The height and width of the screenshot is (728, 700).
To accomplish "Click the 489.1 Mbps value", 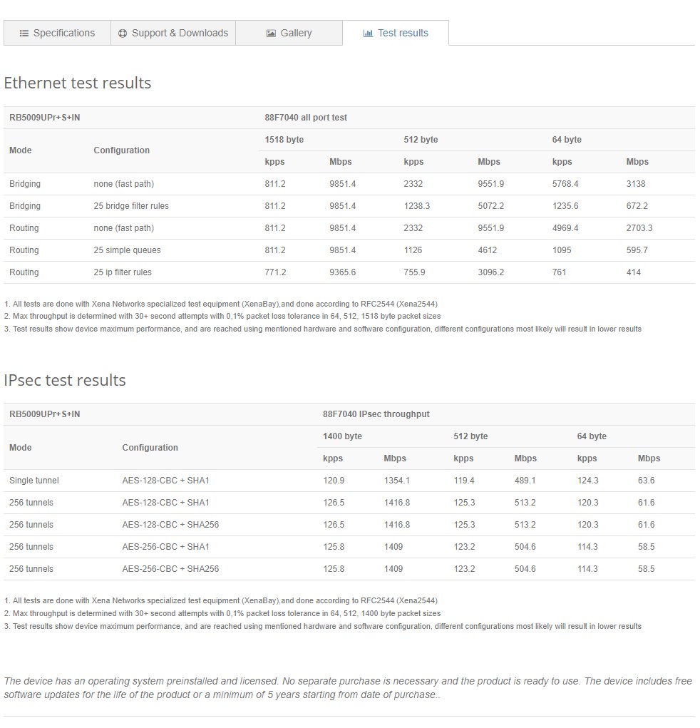I will pos(525,481).
